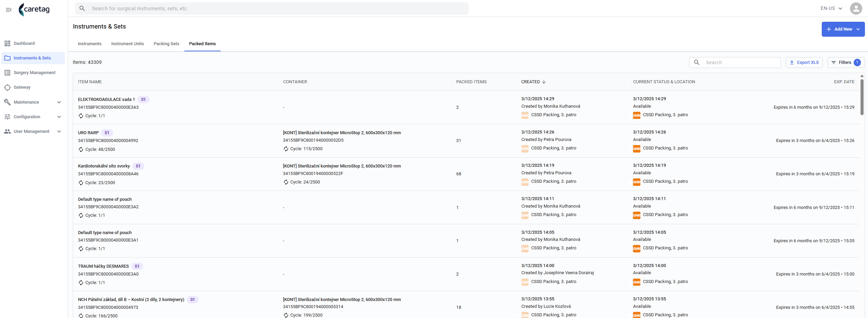868x318 pixels.
Task: Click the Export XLS button
Action: [x=804, y=63]
